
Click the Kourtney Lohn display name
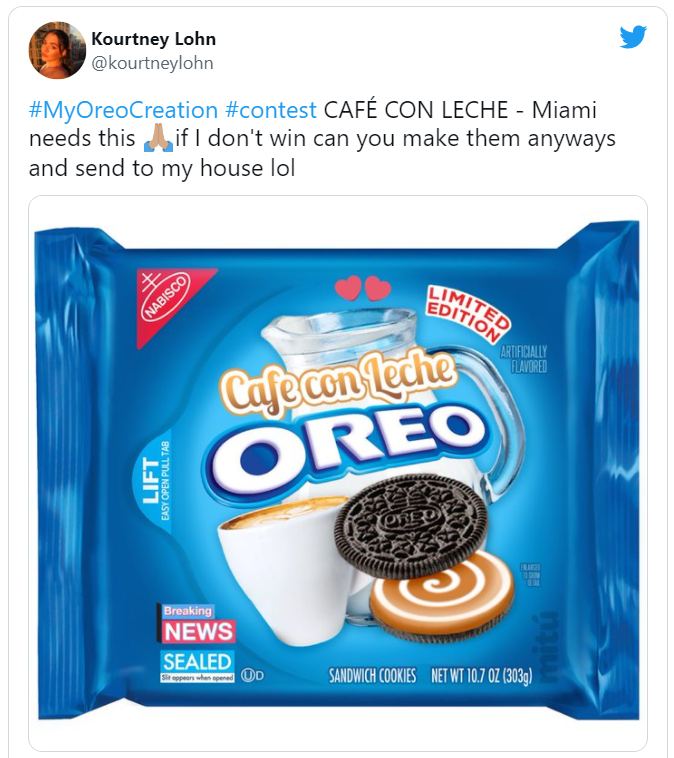[153, 39]
